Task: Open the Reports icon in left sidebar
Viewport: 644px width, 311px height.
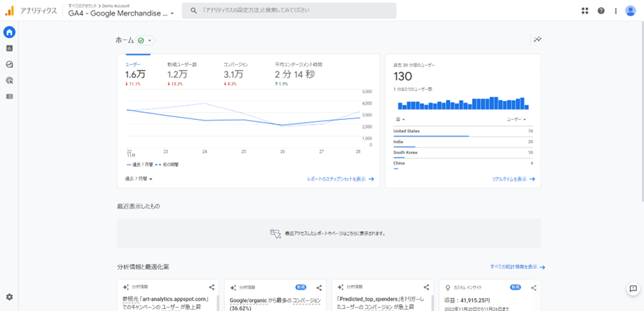Action: [10, 49]
